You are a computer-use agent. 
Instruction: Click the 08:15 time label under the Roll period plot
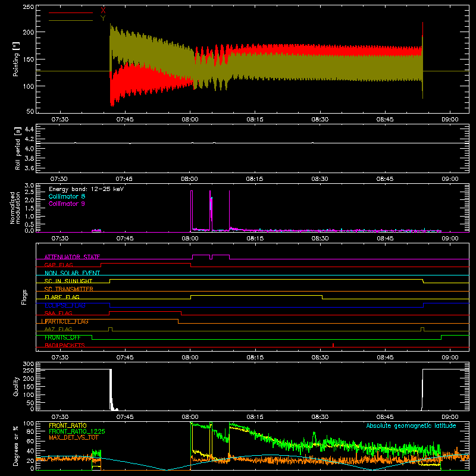pyautogui.click(x=255, y=179)
